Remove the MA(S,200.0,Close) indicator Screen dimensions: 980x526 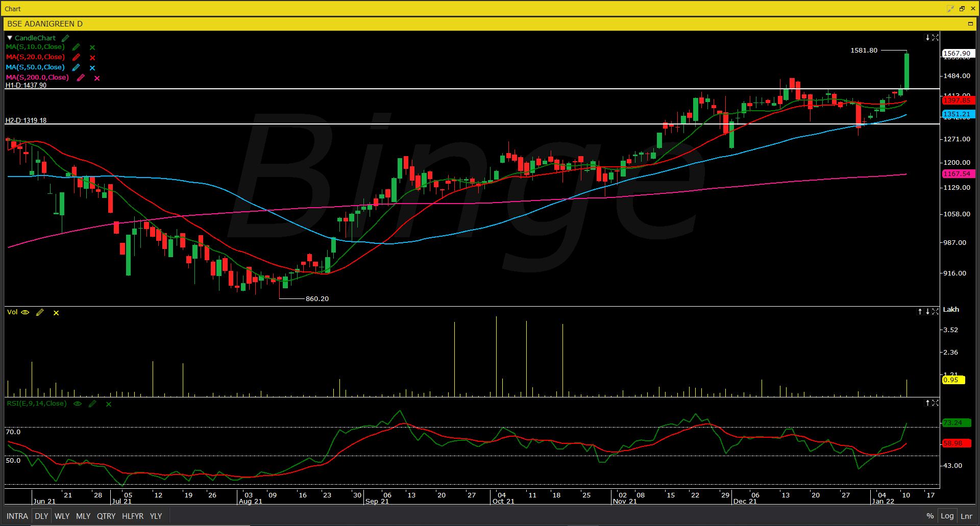coord(97,78)
